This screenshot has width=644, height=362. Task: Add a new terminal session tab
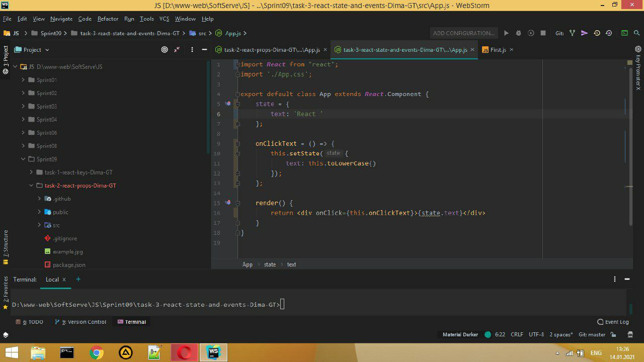[x=78, y=280]
